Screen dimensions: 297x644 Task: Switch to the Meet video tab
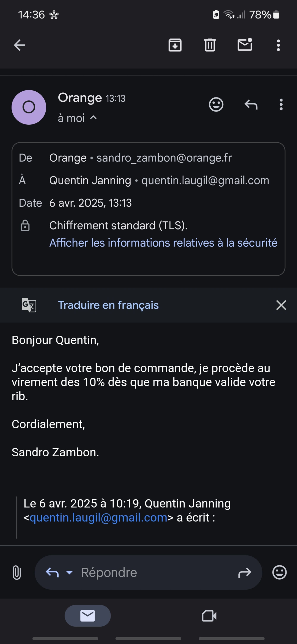tap(209, 616)
